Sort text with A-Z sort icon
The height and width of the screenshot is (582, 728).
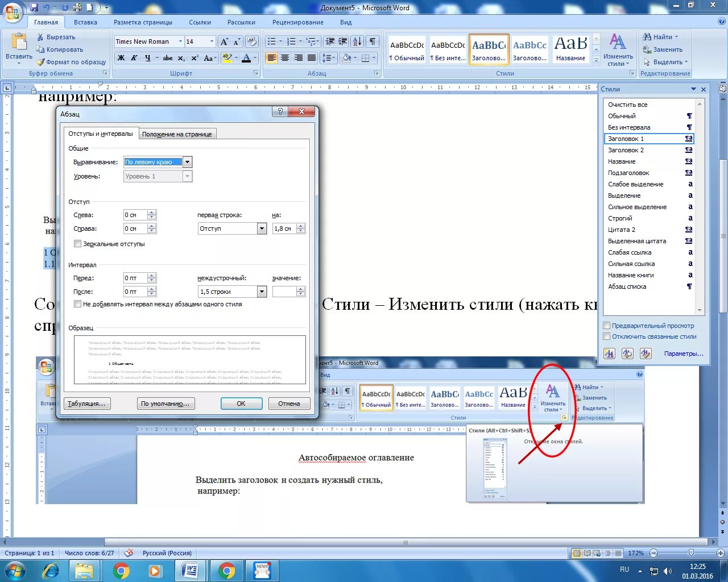(357, 41)
